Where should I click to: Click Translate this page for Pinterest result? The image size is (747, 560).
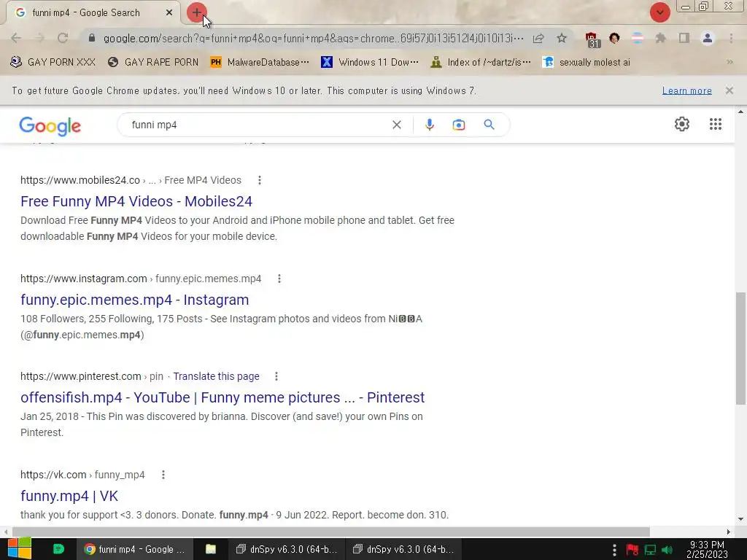(216, 377)
